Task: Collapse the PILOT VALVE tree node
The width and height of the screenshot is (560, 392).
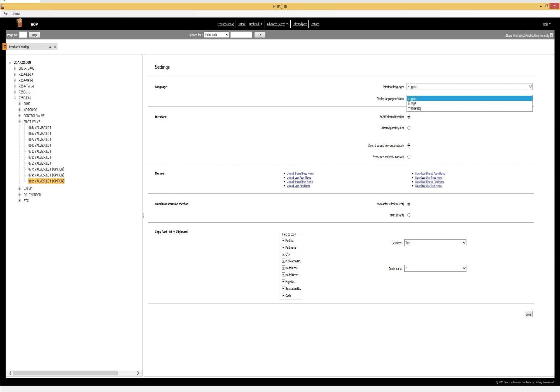Action: click(x=20, y=122)
